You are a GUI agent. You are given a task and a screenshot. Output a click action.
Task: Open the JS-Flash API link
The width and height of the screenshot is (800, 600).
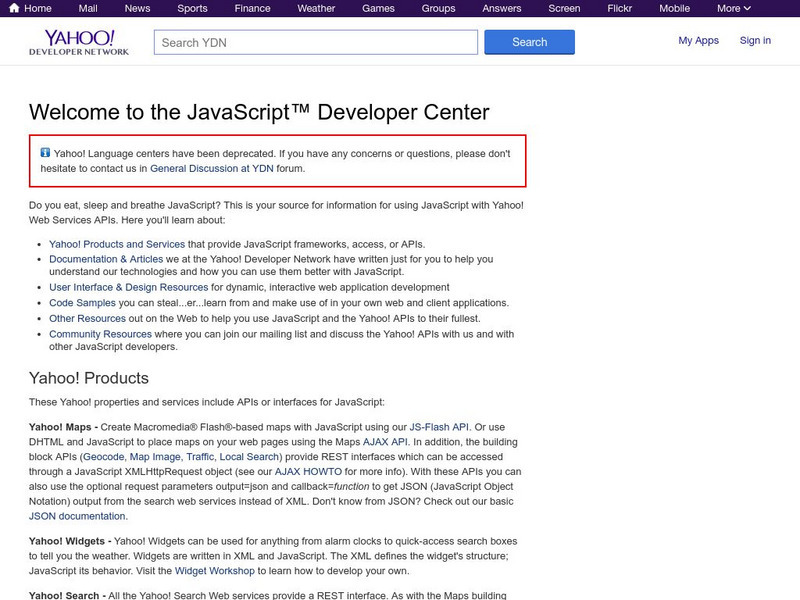point(439,427)
